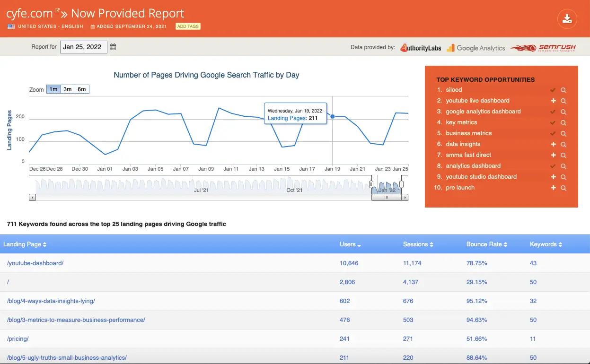Search keyword youtube studio dashboard
The height and width of the screenshot is (364, 590).
point(564,177)
